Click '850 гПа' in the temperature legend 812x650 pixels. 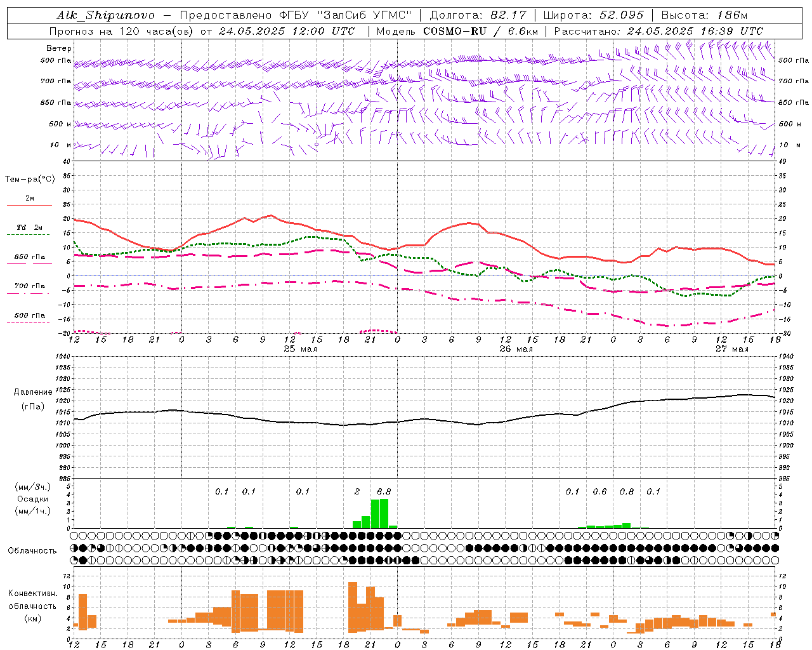tap(30, 257)
